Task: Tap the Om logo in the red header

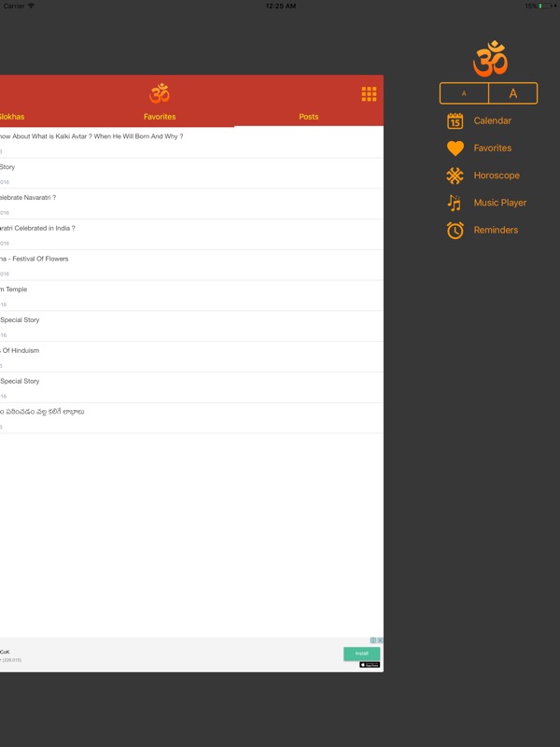Action: point(160,93)
